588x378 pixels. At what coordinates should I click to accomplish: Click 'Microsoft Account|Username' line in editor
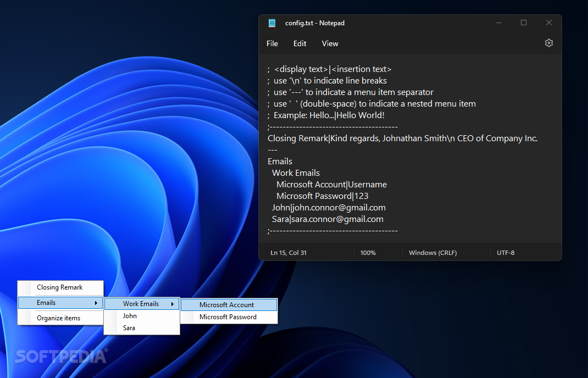331,185
